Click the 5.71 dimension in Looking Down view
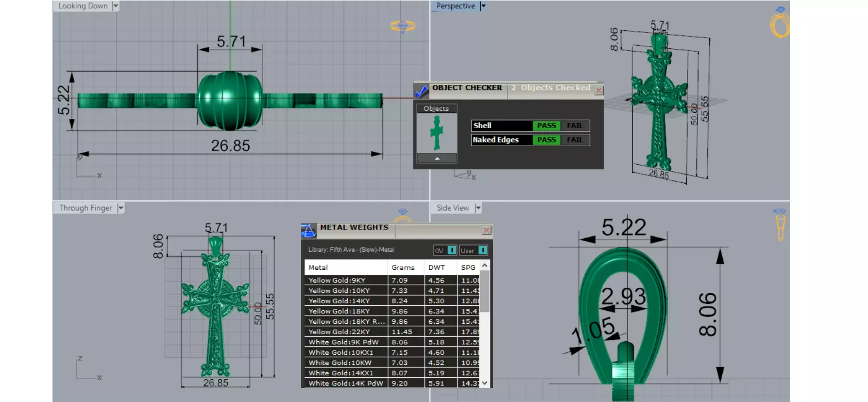This screenshot has width=868, height=402. [231, 42]
